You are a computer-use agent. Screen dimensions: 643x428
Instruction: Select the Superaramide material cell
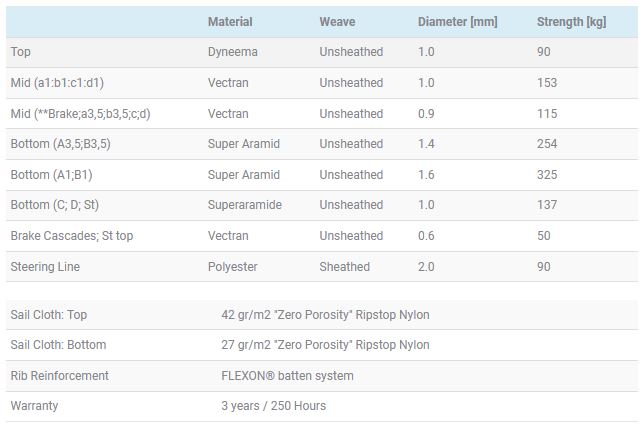point(244,205)
